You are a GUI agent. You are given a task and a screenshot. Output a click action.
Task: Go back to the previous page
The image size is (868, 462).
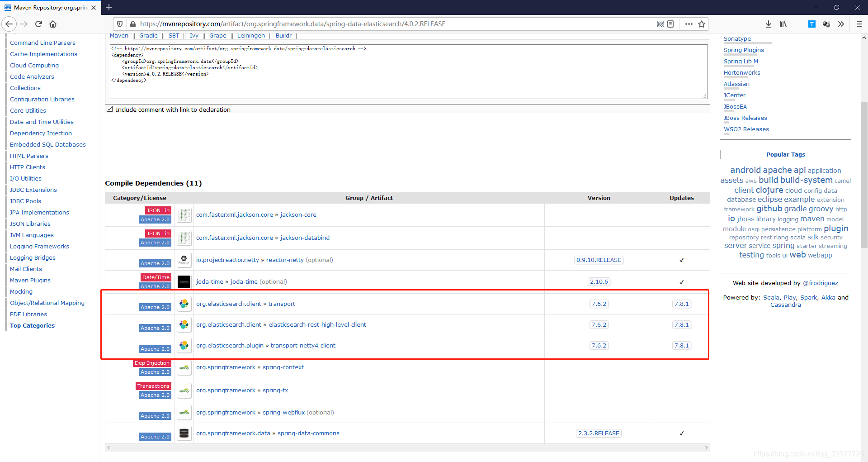(9, 24)
